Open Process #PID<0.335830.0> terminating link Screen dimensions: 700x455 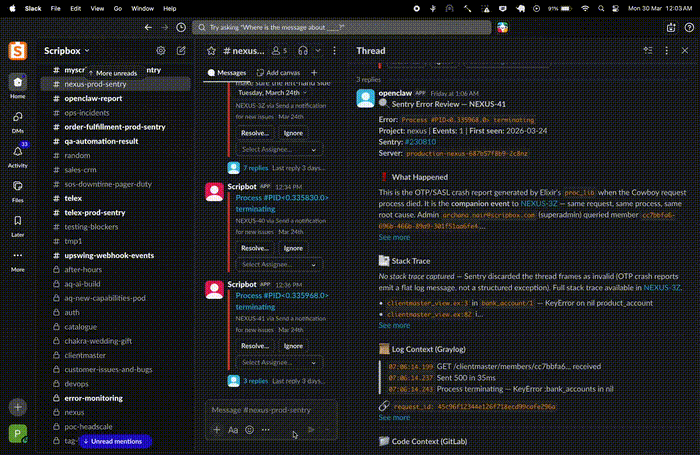pos(282,203)
